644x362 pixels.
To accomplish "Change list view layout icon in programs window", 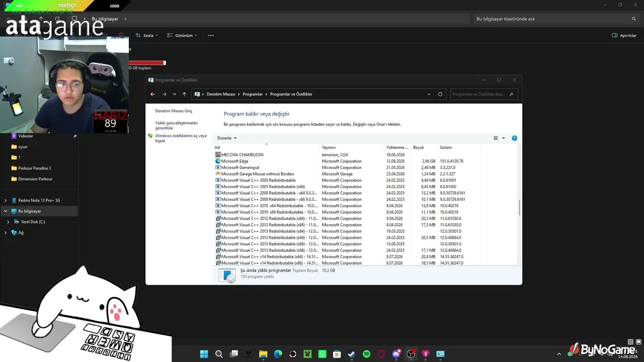I will point(496,138).
